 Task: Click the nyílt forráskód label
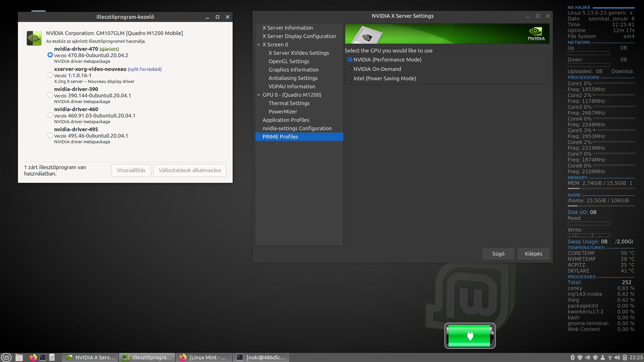pyautogui.click(x=145, y=69)
